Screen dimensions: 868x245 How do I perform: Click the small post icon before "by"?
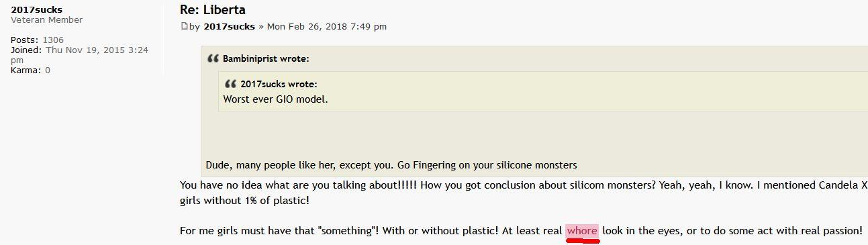[184, 27]
